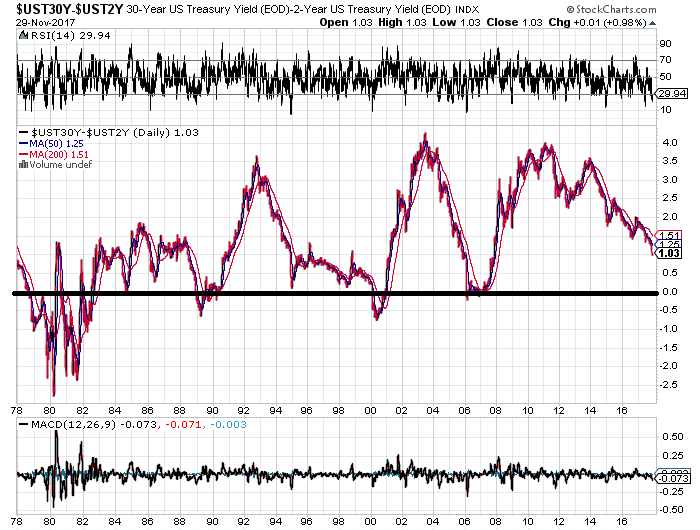Image resolution: width=700 pixels, height=530 pixels.
Task: Click the red 1.51 MA(200) price tag
Action: click(x=672, y=235)
